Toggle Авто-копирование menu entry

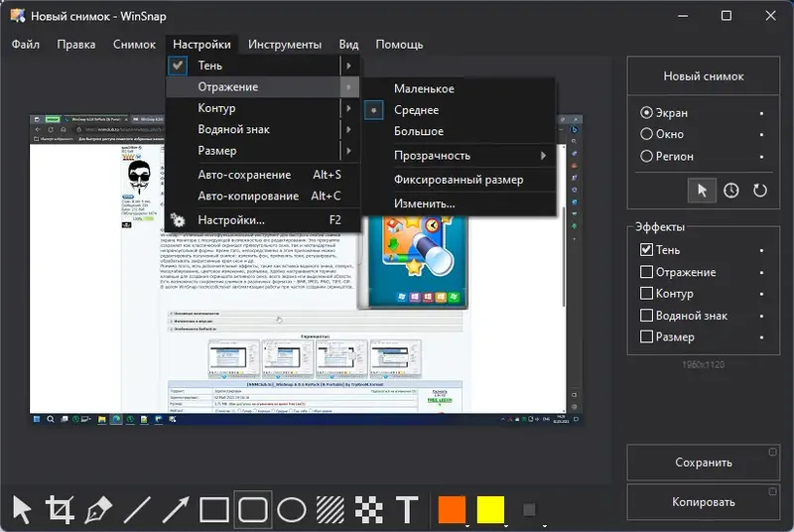(263, 196)
